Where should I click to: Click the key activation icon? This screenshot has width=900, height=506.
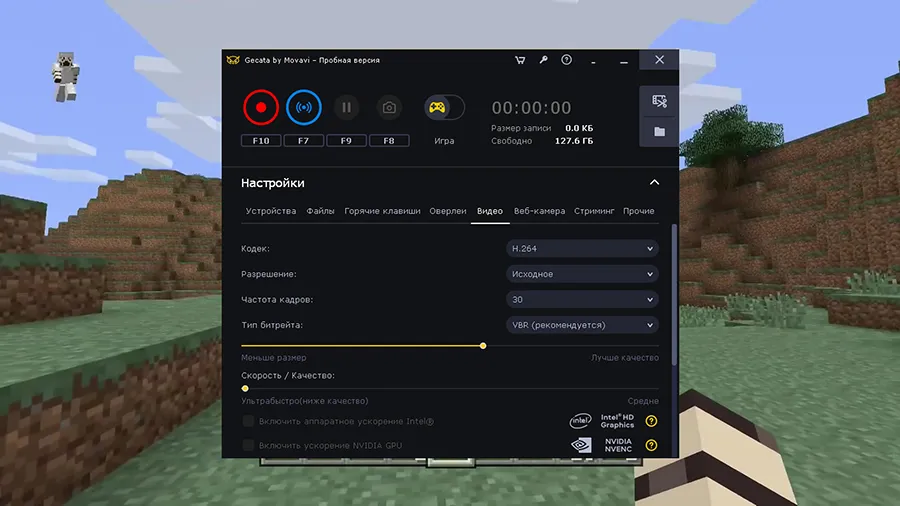(x=543, y=60)
